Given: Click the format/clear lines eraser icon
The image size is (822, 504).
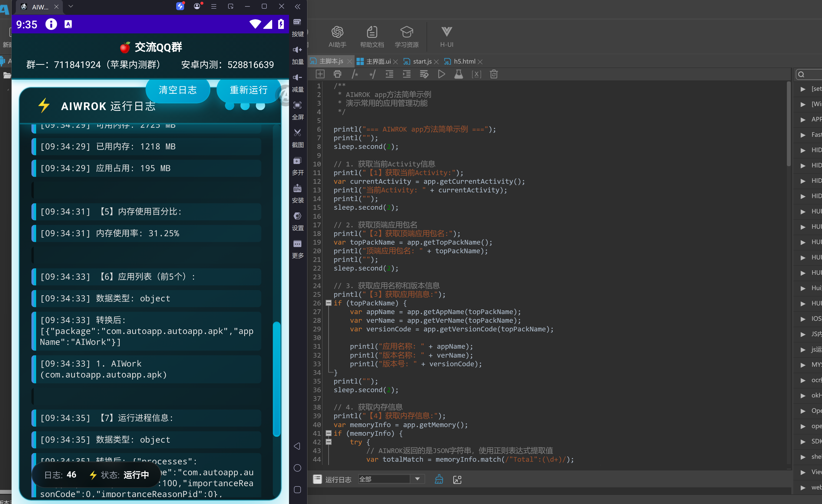Looking at the screenshot, I should point(424,74).
